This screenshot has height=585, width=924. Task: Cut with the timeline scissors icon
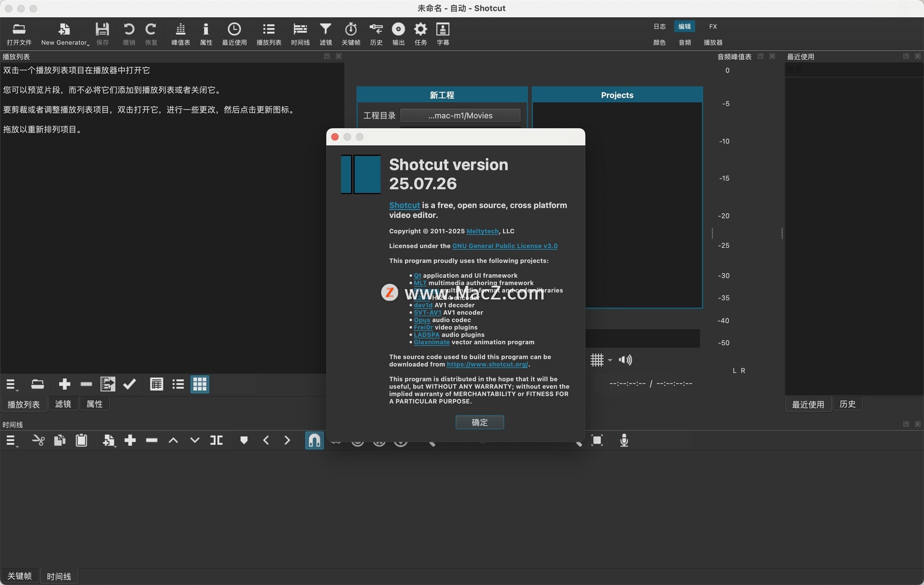tap(38, 440)
